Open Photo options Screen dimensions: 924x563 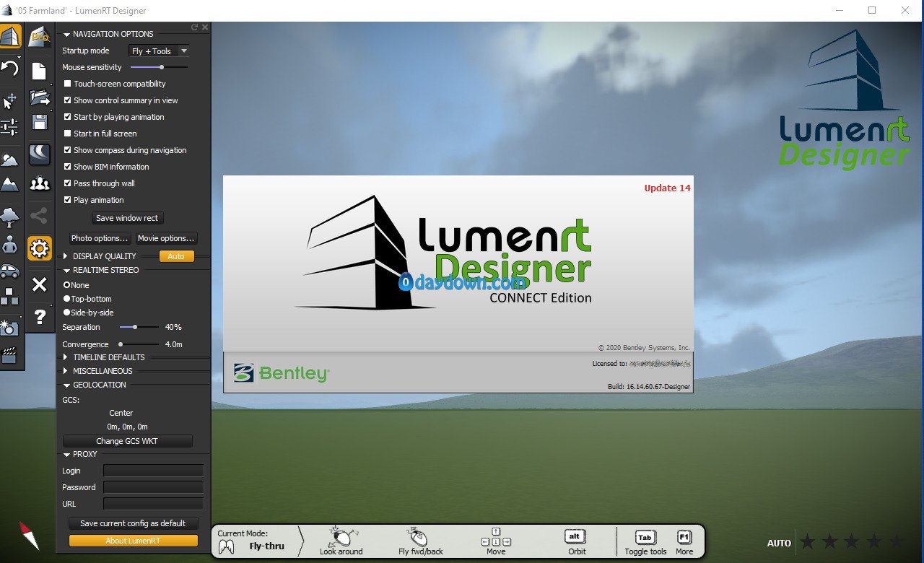(x=100, y=238)
